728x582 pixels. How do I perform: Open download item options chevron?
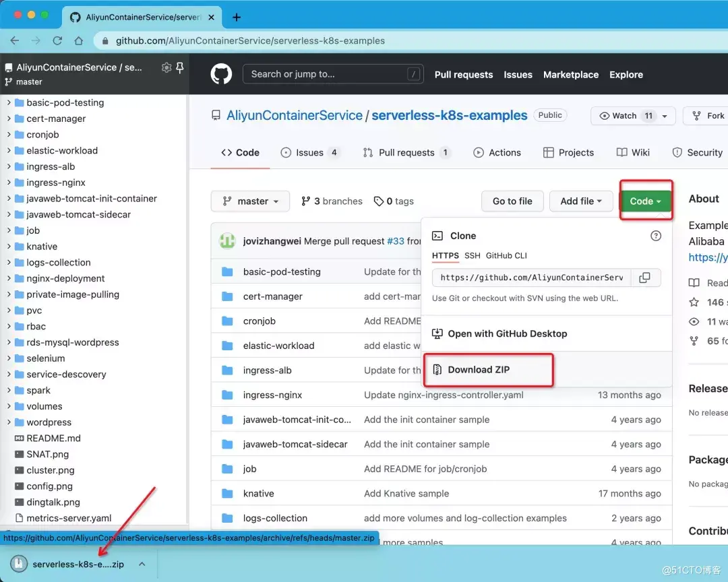(142, 564)
